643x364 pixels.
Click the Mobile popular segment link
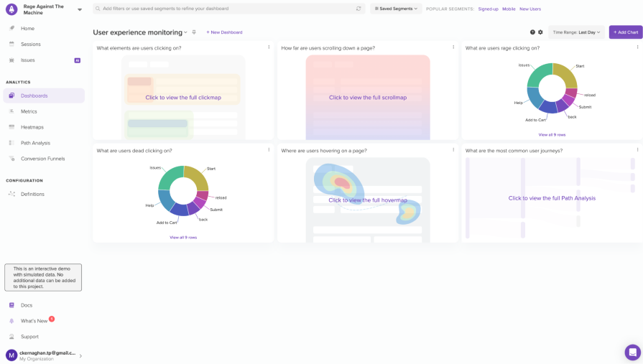coord(509,9)
